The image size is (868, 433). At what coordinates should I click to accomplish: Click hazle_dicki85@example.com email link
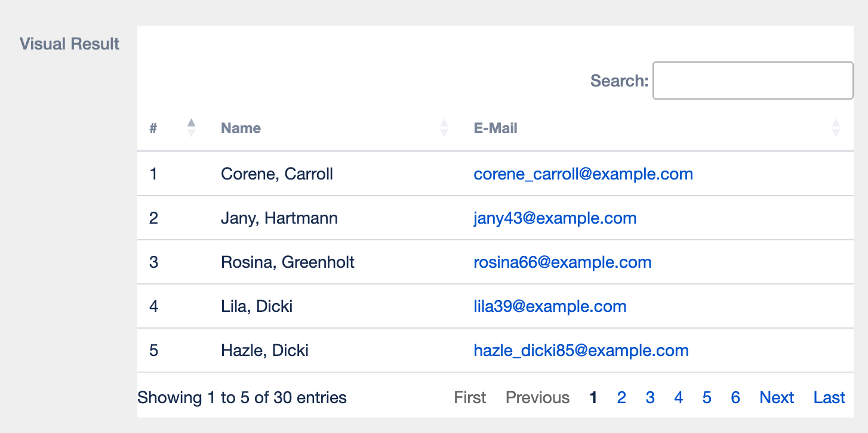coord(581,351)
